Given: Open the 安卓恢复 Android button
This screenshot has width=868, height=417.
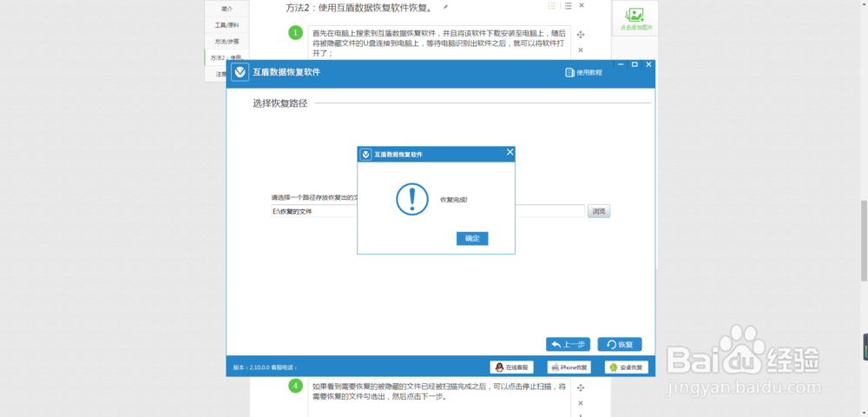Looking at the screenshot, I should pos(626,367).
